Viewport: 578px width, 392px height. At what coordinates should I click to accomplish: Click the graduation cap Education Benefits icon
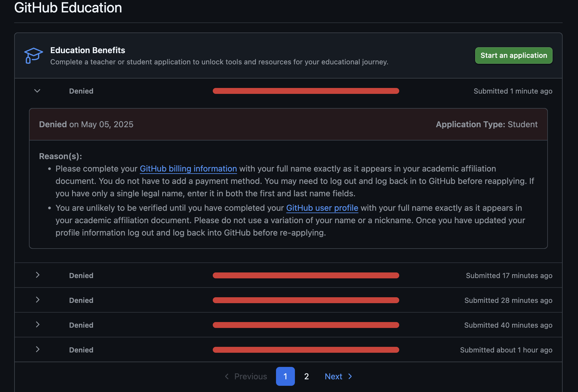tap(33, 55)
